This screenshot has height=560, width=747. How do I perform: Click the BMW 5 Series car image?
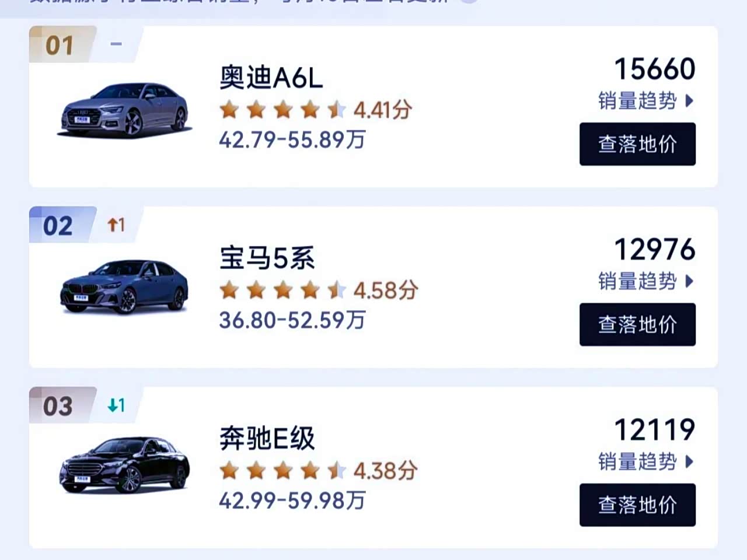click(124, 287)
